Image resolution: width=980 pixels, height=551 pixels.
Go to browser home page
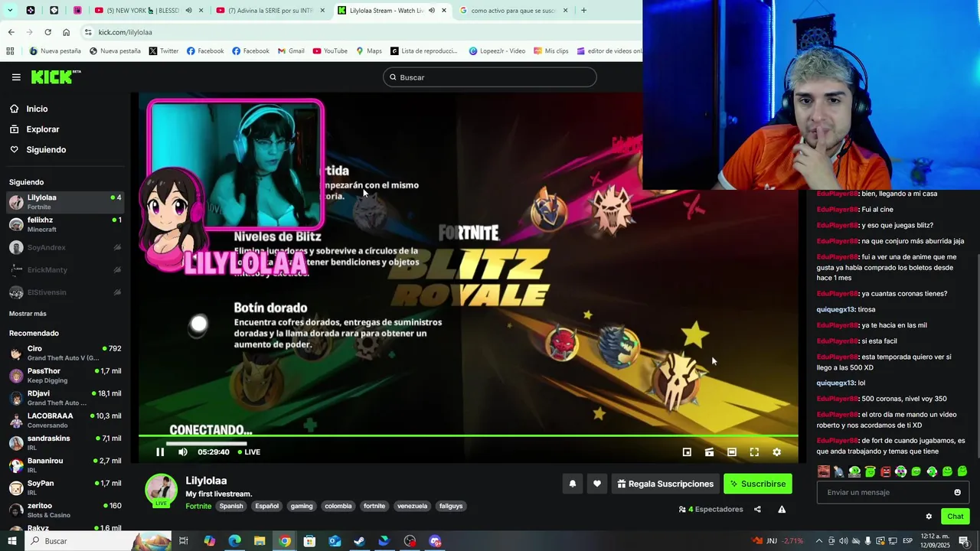point(67,32)
